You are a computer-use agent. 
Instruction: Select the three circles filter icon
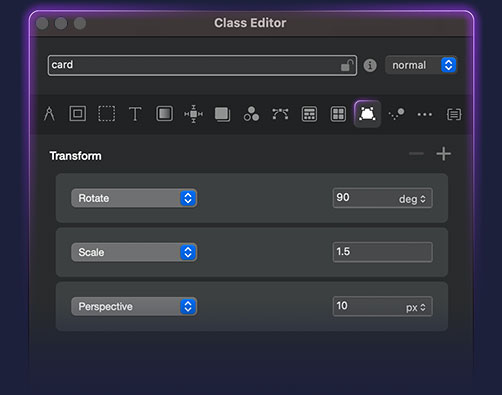pyautogui.click(x=251, y=114)
